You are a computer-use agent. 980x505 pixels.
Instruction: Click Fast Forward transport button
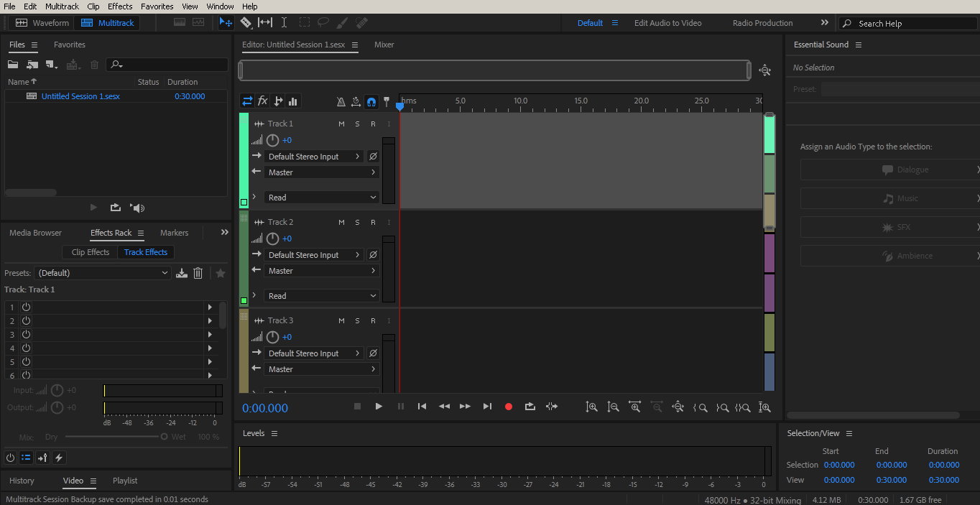(466, 407)
